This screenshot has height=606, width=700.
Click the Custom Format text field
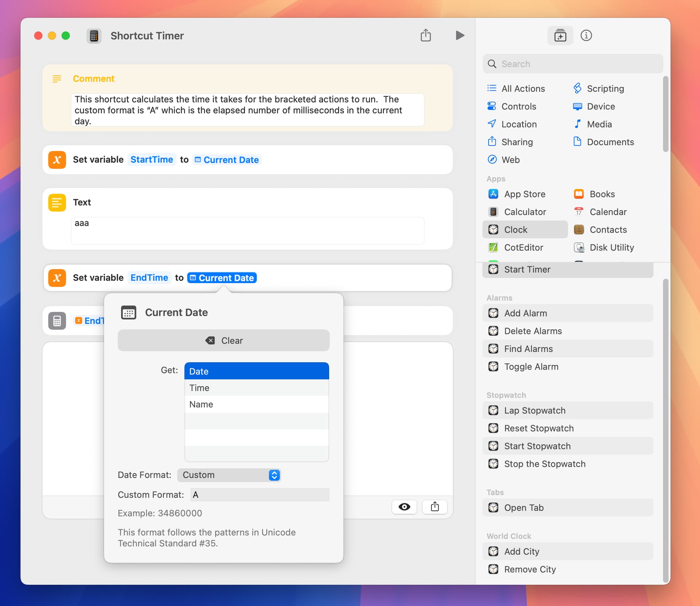pyautogui.click(x=260, y=495)
